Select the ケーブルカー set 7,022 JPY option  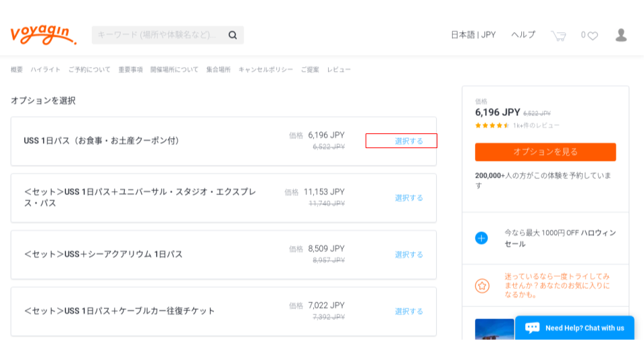click(409, 312)
